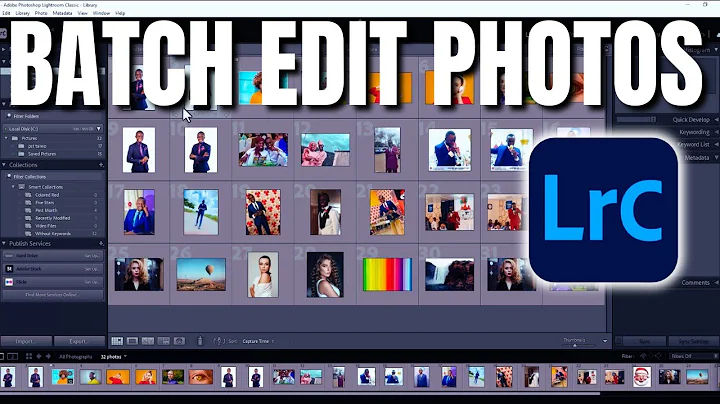Collapse the Publish Services panel
This screenshot has width=720, height=404.
click(4, 243)
